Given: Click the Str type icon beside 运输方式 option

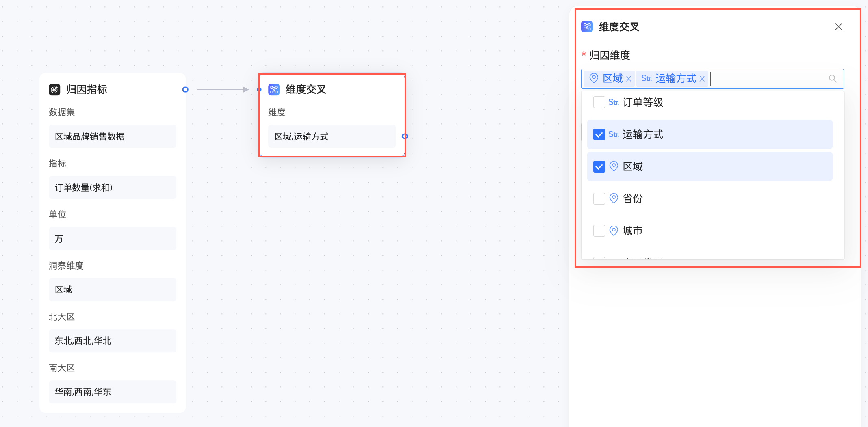Looking at the screenshot, I should click(614, 134).
